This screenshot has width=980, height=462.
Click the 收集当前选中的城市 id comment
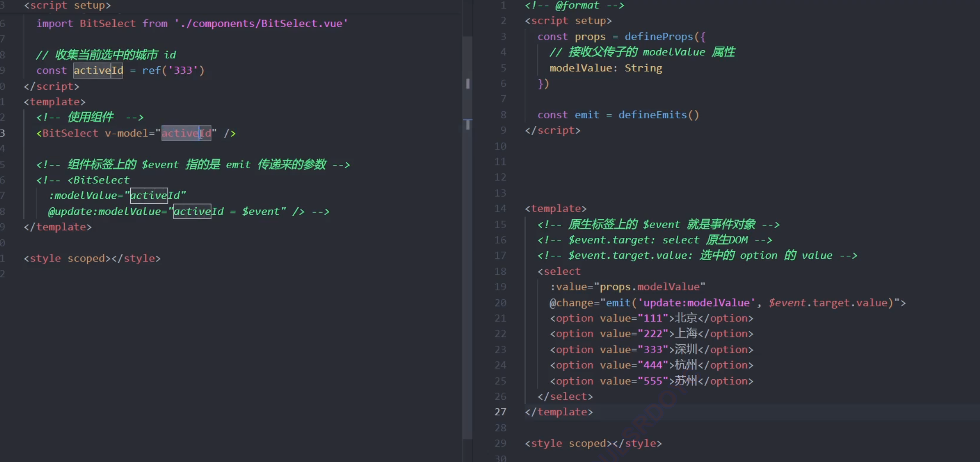click(x=106, y=55)
